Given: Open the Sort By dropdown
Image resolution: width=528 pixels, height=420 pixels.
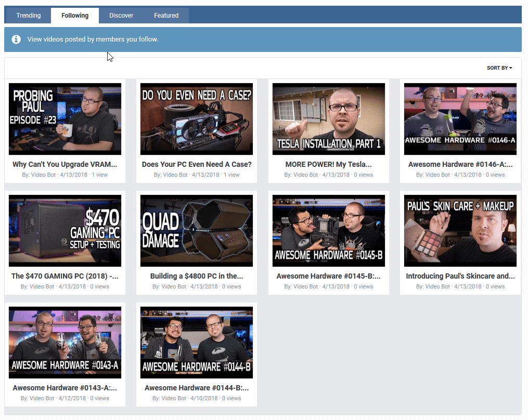Looking at the screenshot, I should pyautogui.click(x=499, y=68).
